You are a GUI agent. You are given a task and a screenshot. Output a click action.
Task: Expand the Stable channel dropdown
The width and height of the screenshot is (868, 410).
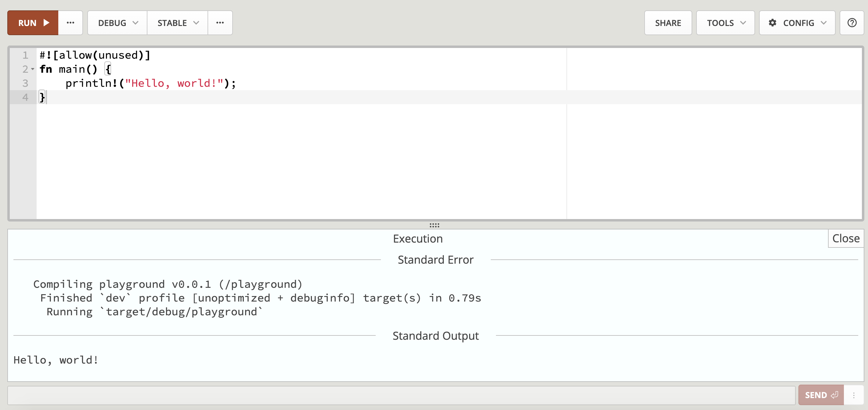coord(178,23)
